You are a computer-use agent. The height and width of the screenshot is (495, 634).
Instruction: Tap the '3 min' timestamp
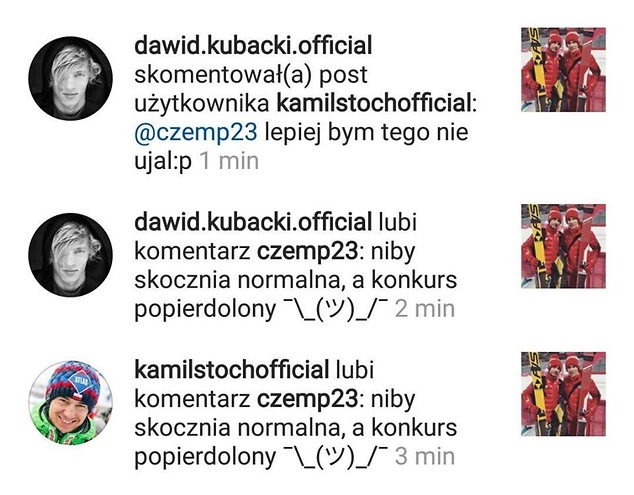(x=425, y=457)
